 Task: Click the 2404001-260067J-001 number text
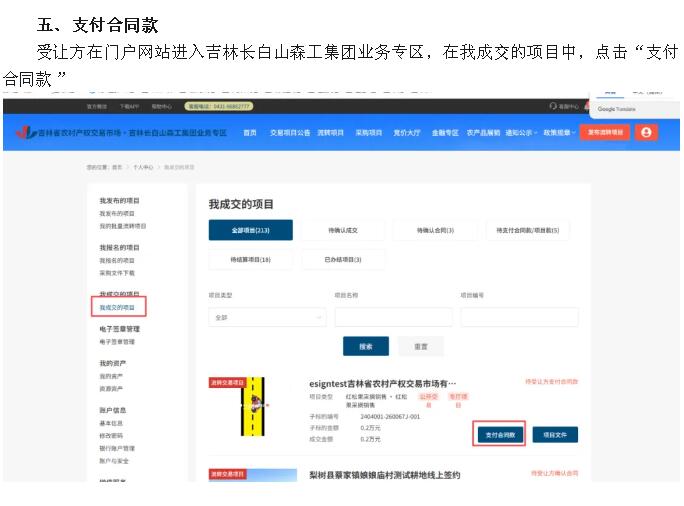tap(390, 417)
